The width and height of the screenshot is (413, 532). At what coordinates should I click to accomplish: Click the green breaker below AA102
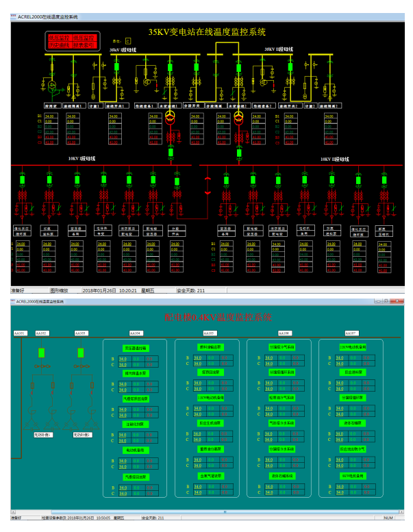(42, 353)
